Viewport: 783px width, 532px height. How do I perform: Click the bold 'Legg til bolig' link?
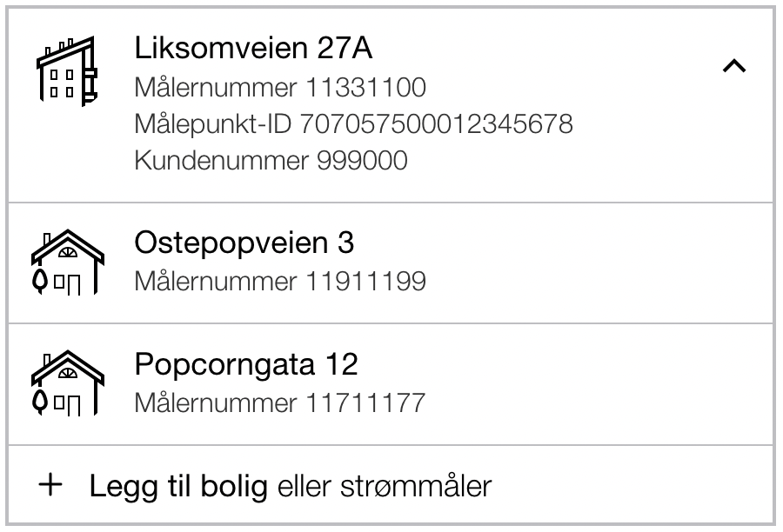[x=178, y=486]
